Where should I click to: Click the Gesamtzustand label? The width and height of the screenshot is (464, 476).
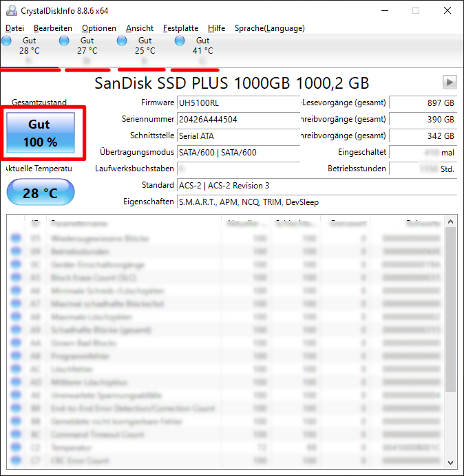[x=39, y=102]
